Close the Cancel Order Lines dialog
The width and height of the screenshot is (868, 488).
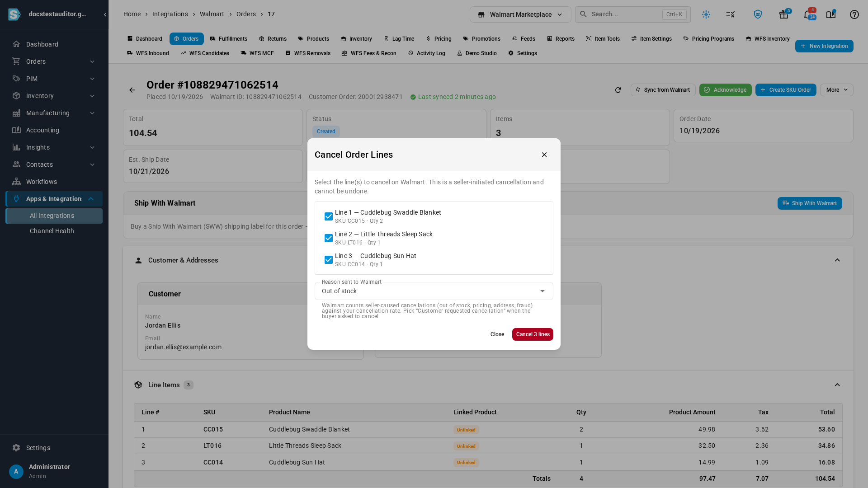(544, 155)
